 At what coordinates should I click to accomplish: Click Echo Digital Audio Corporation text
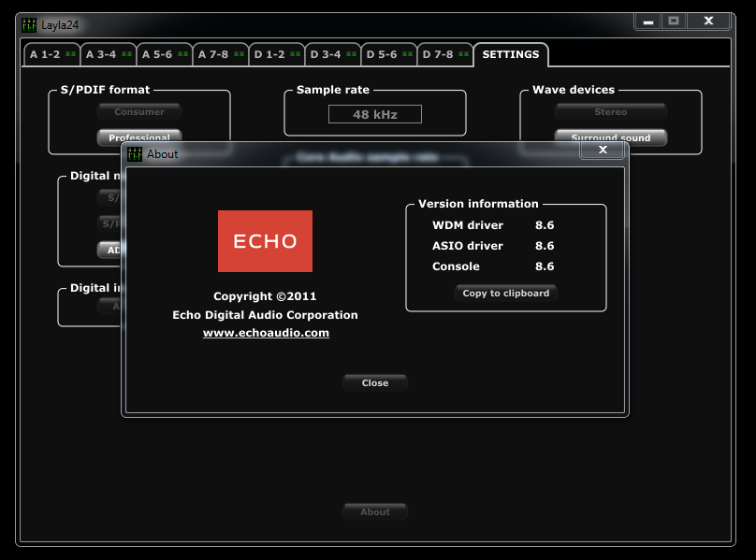(x=265, y=315)
